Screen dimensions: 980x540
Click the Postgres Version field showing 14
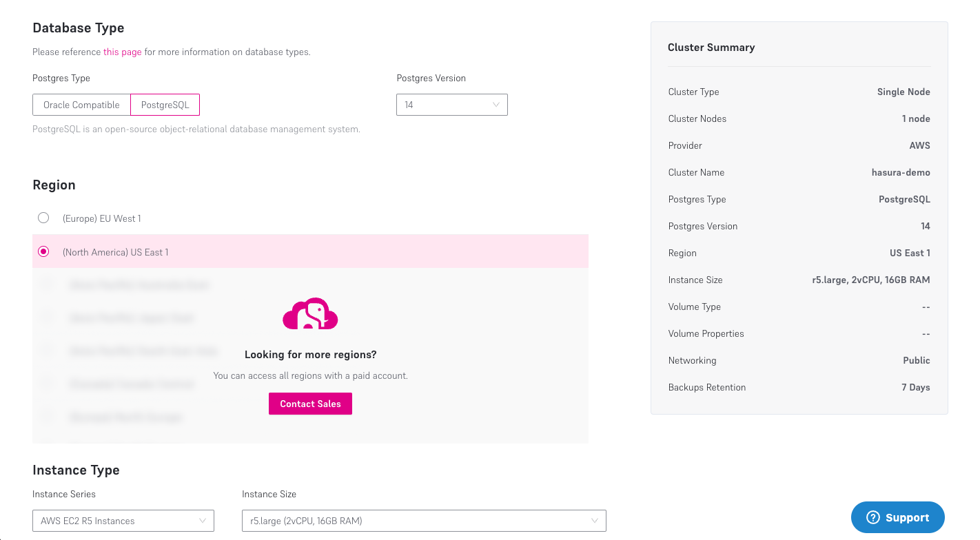pos(451,105)
